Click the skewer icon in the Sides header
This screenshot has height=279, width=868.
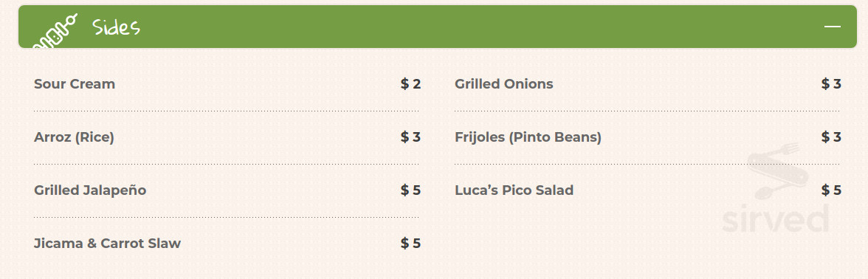click(55, 31)
